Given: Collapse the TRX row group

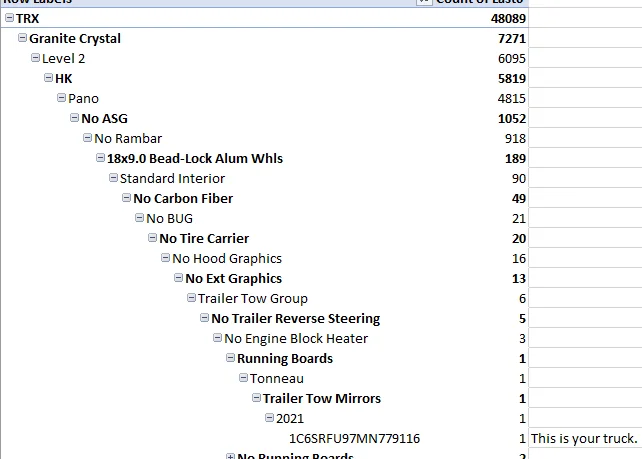Looking at the screenshot, I should click(9, 18).
